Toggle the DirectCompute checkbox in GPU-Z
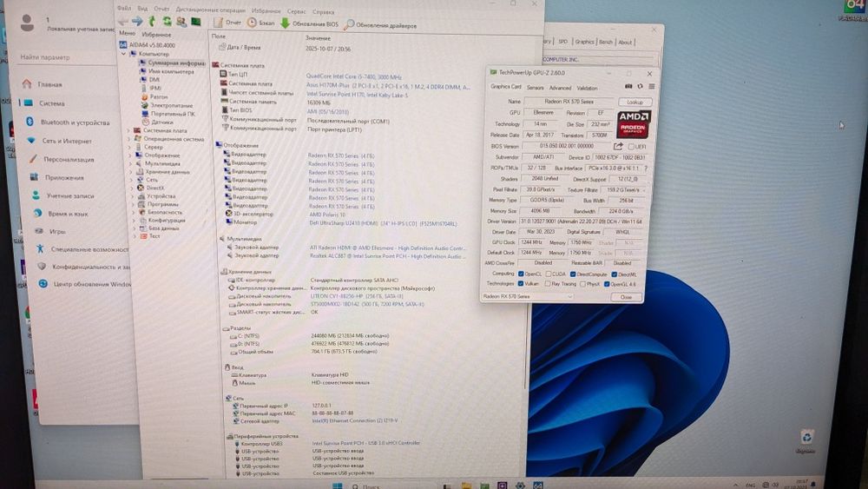 coord(573,274)
